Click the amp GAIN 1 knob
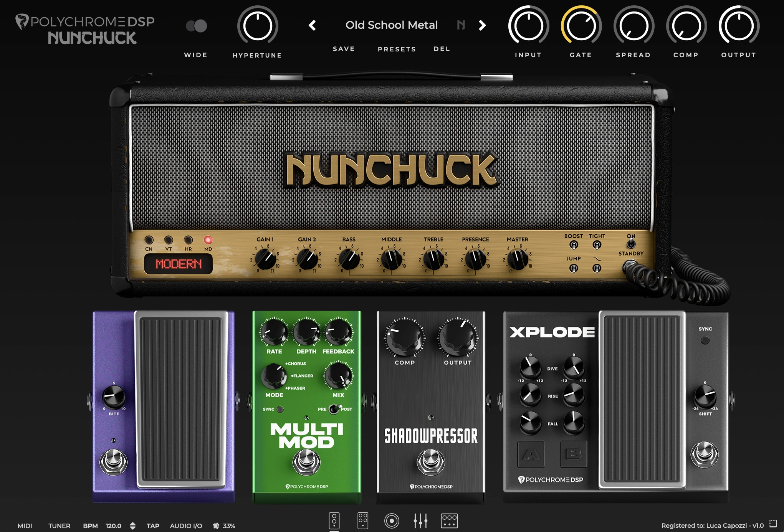Viewport: 784px width, 532px height. click(x=265, y=259)
